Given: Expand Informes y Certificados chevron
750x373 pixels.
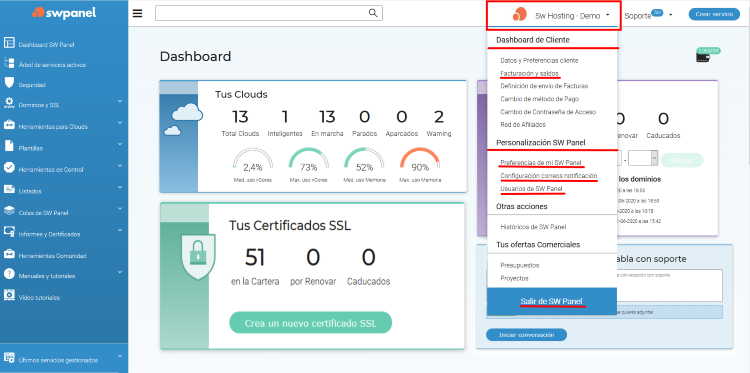Looking at the screenshot, I should [x=120, y=230].
